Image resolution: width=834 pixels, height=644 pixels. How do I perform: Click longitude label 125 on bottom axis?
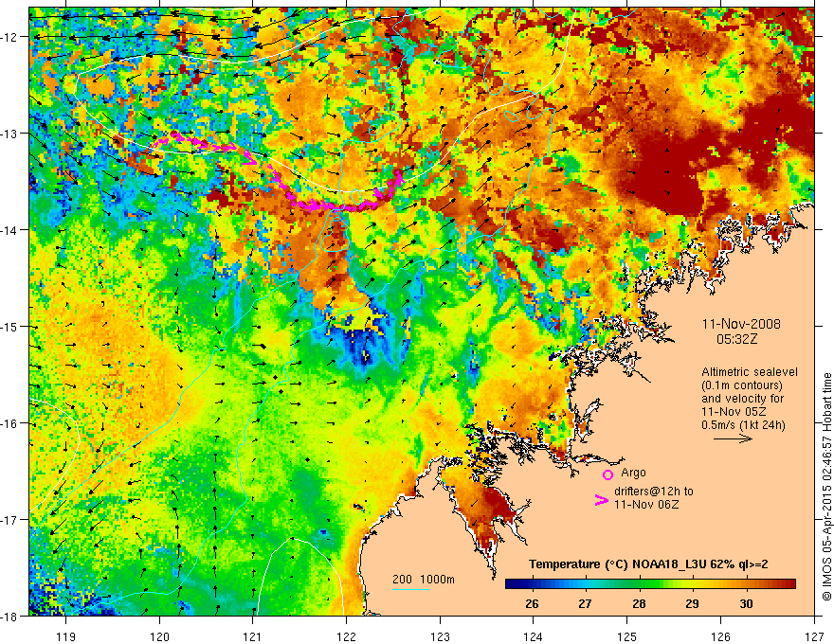pyautogui.click(x=627, y=636)
